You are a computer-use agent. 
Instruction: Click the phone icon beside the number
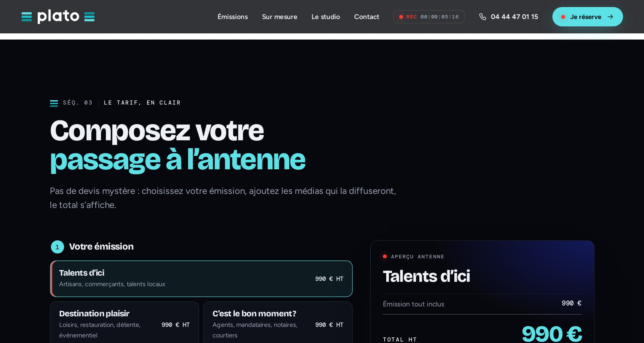[x=482, y=17]
